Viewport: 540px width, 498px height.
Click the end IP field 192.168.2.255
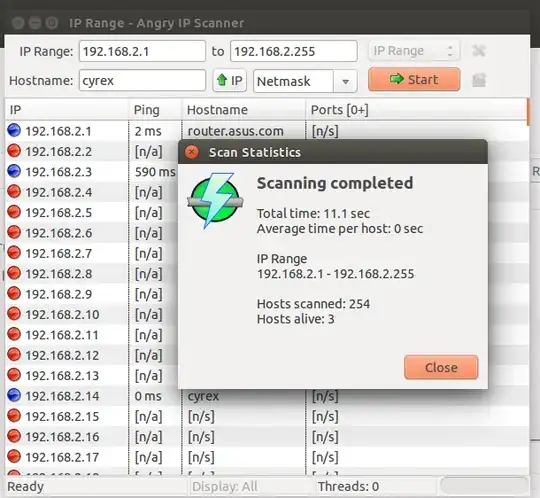tap(294, 51)
